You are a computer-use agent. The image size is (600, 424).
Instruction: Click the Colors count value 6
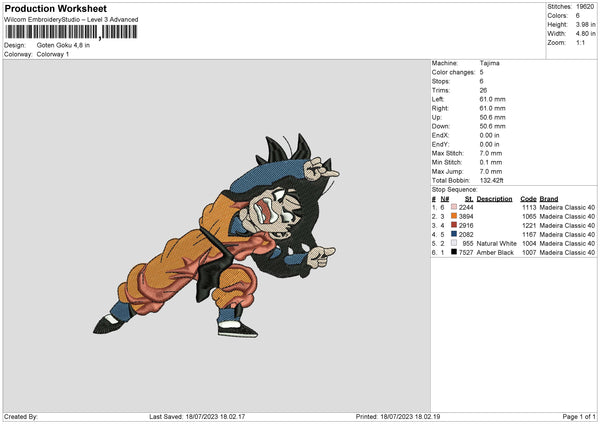(x=578, y=16)
